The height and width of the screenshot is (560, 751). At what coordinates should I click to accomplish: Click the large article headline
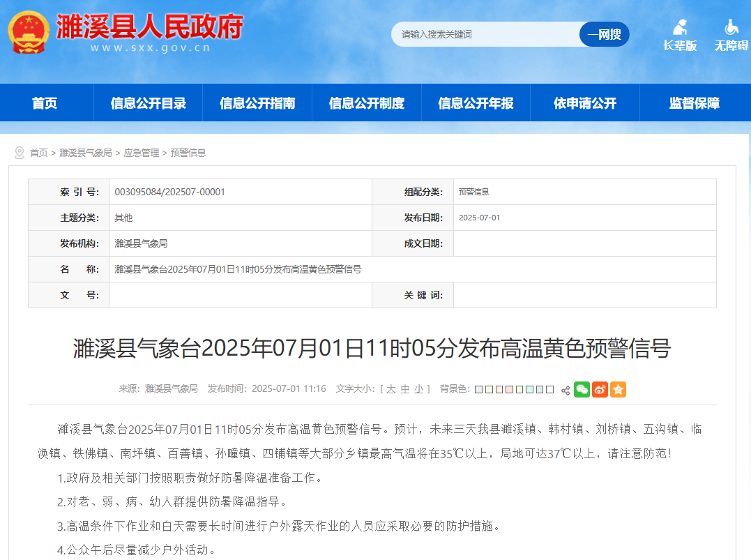372,348
